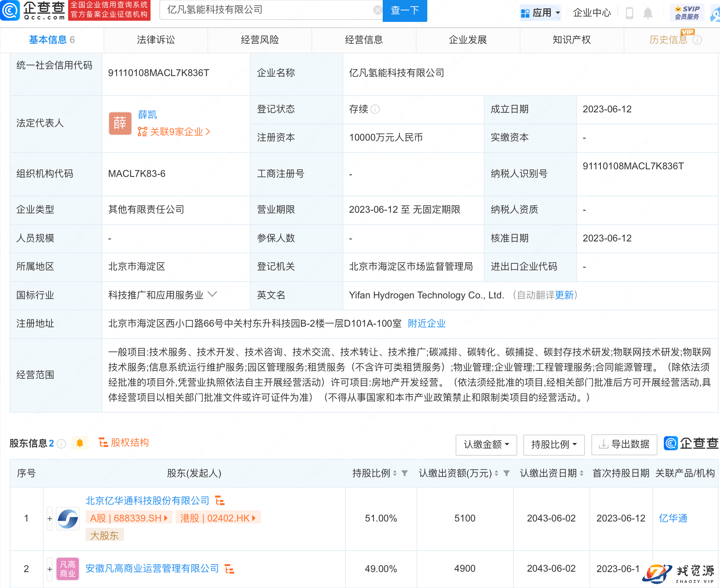The height and width of the screenshot is (588, 720).
Task: Switch to 知识产权 tab
Action: [572, 40]
